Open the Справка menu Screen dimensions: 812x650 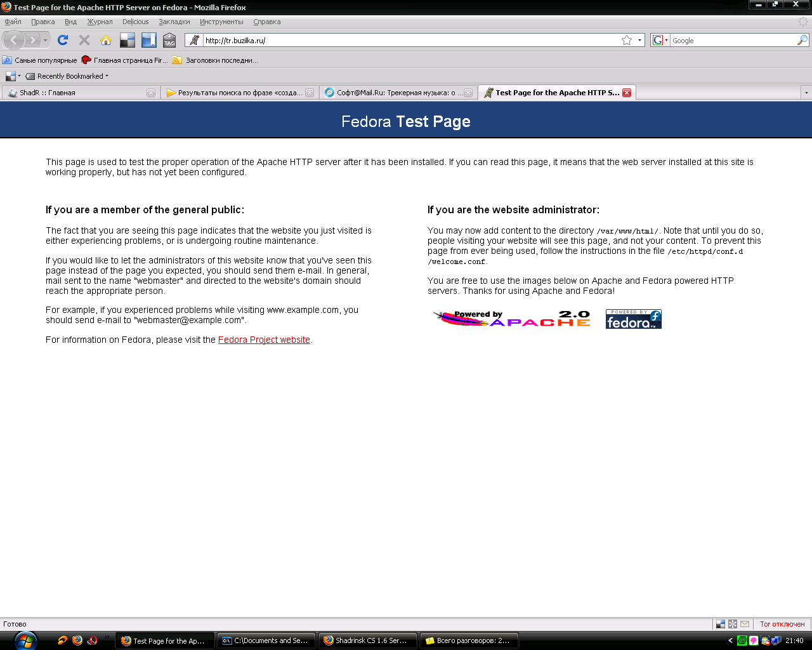click(x=267, y=22)
